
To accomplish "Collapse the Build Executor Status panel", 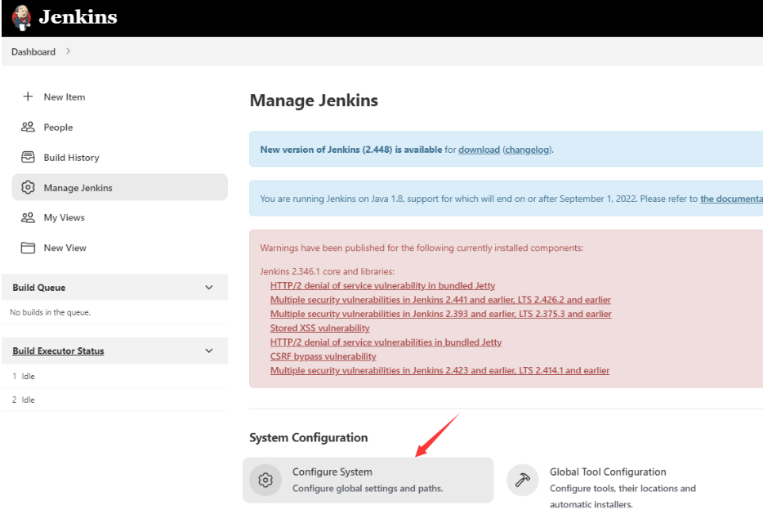I will [x=209, y=351].
